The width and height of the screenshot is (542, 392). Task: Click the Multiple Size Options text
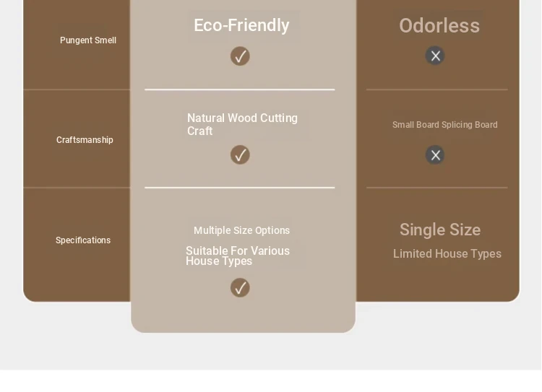(241, 230)
